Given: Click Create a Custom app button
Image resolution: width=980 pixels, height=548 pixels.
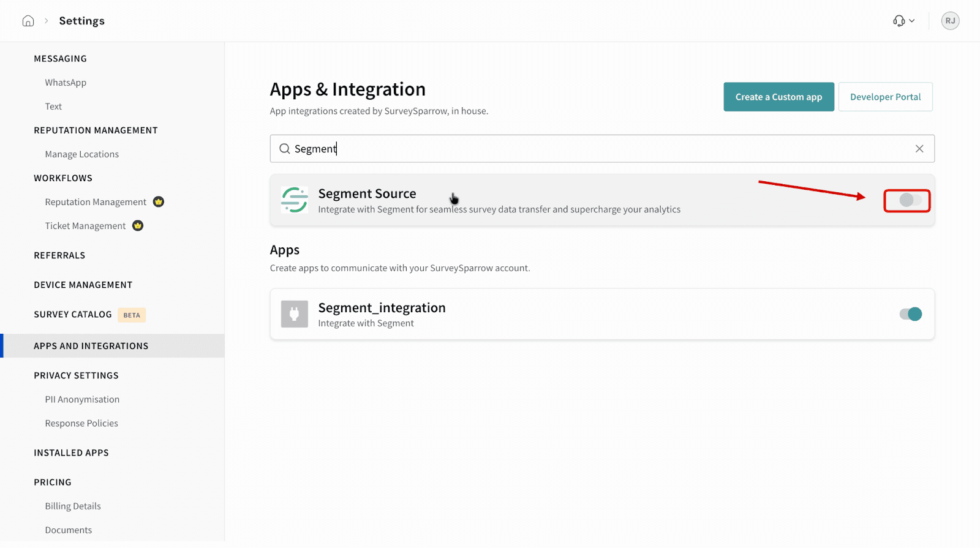Looking at the screenshot, I should coord(778,97).
